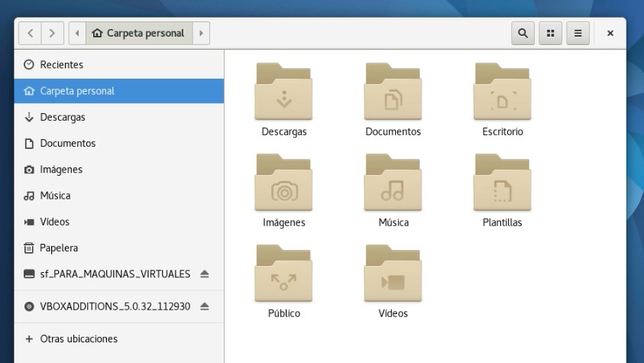Image resolution: width=644 pixels, height=363 pixels.
Task: Open Papelera in the sidebar
Action: pyautogui.click(x=59, y=248)
